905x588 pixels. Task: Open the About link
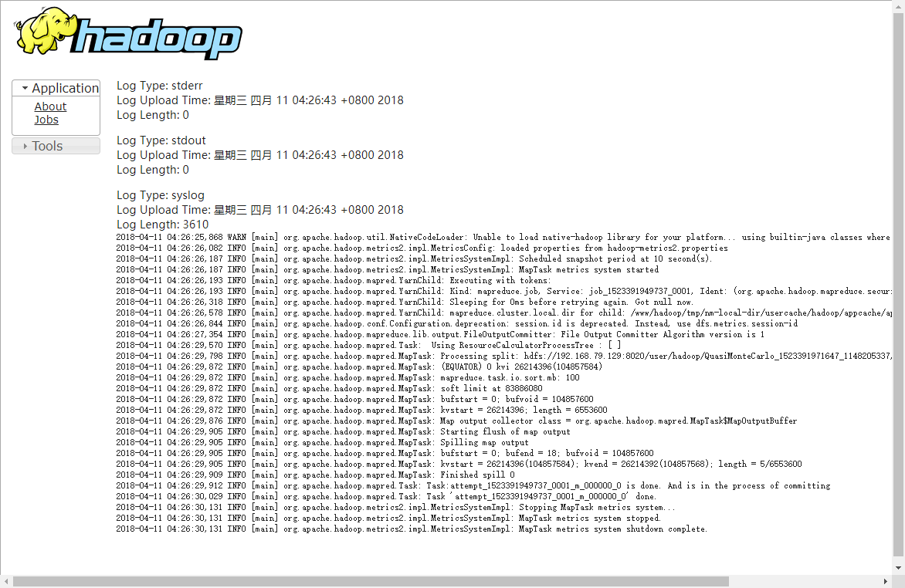tap(50, 106)
